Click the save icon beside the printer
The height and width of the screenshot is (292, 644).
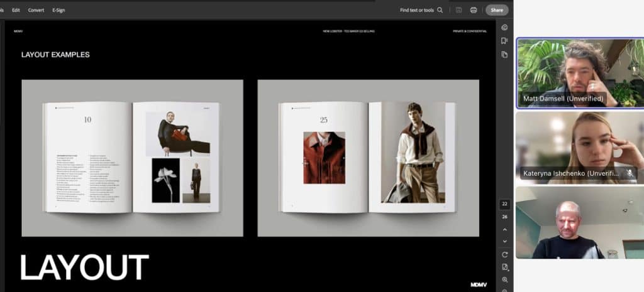(x=458, y=10)
